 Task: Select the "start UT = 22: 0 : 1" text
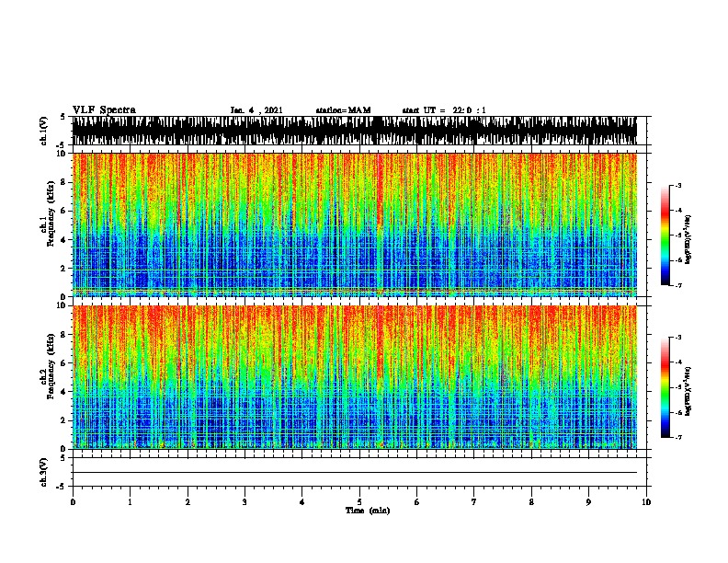pyautogui.click(x=444, y=110)
